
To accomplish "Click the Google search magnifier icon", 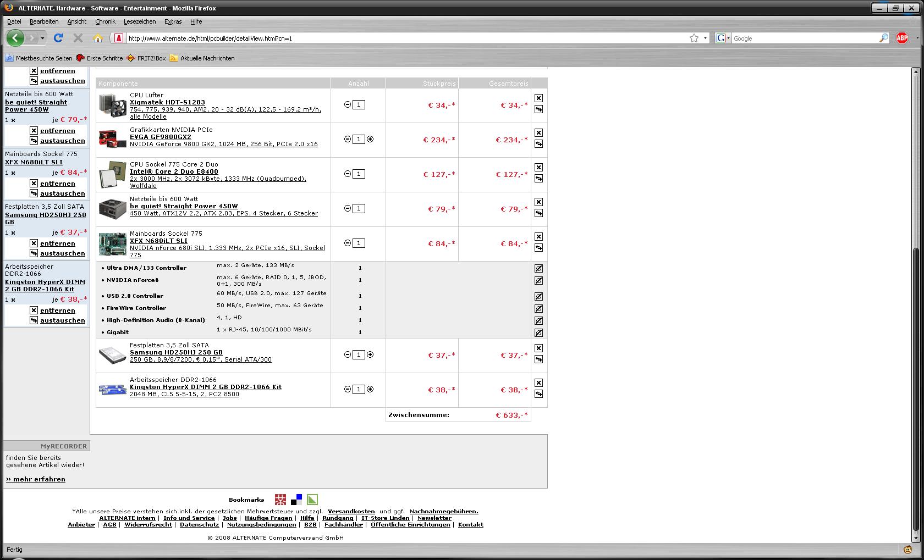I will coord(883,38).
